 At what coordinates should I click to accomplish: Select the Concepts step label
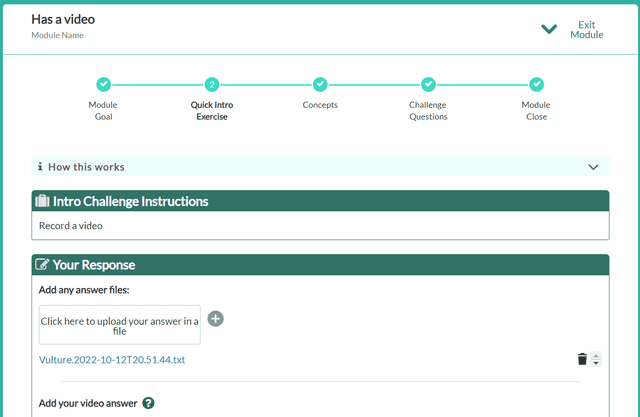[x=320, y=105]
